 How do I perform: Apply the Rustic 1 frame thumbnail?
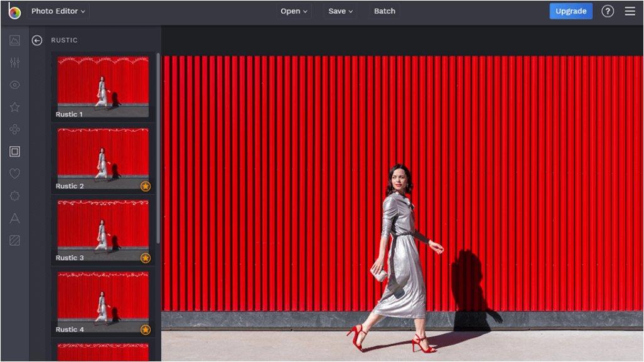(103, 86)
